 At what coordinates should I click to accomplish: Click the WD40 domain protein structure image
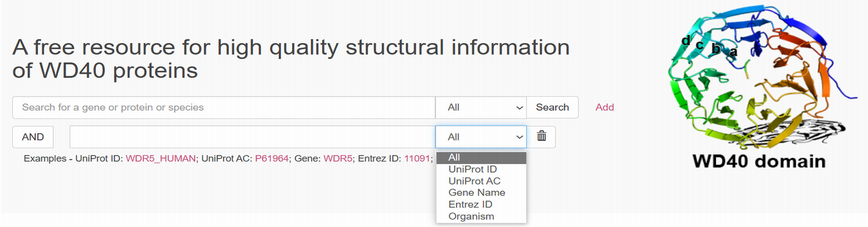758,87
